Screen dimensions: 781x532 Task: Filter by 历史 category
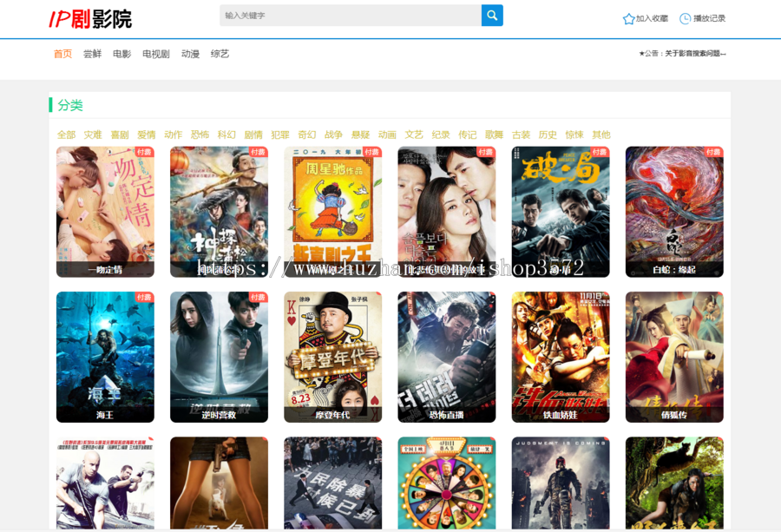coord(548,135)
